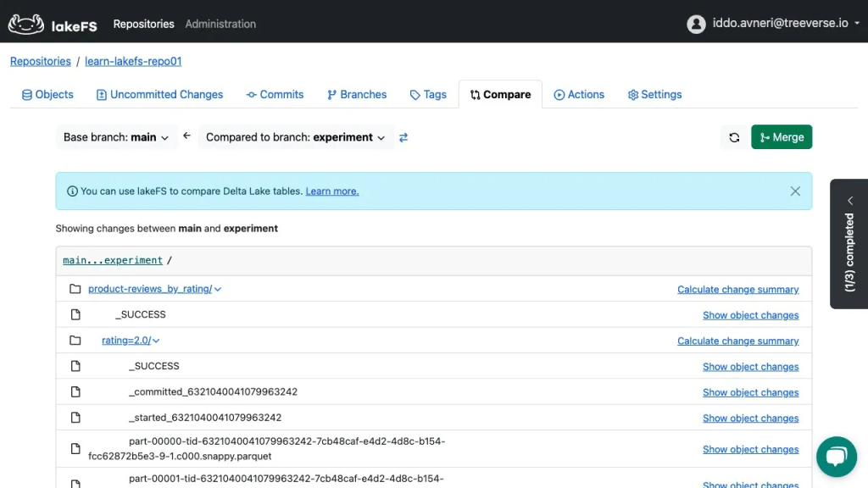This screenshot has width=868, height=488.
Task: Show object changes for _SUCCESS in rating=2.0
Action: tap(751, 366)
